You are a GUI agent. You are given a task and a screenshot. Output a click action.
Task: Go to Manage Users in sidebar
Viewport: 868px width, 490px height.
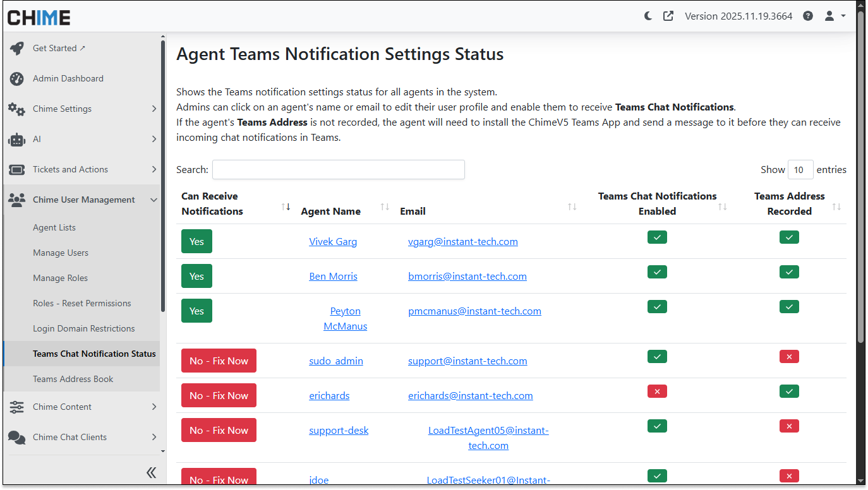tap(61, 253)
